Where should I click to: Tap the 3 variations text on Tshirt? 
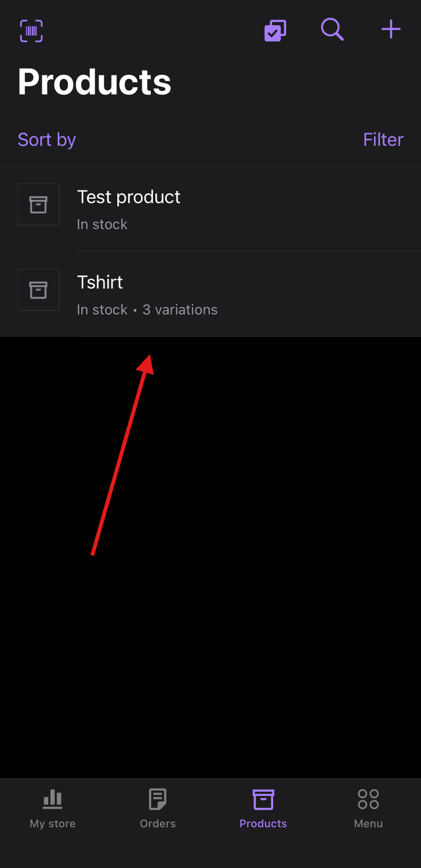click(180, 310)
